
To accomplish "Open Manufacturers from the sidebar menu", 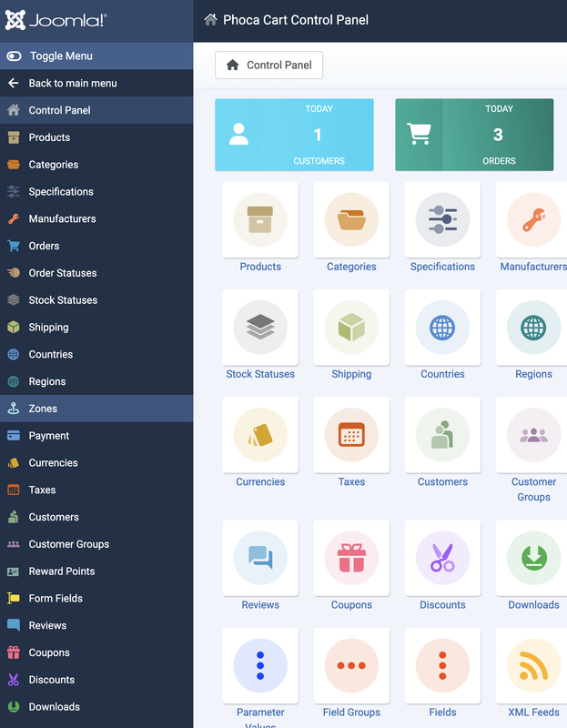I will 96,218.
